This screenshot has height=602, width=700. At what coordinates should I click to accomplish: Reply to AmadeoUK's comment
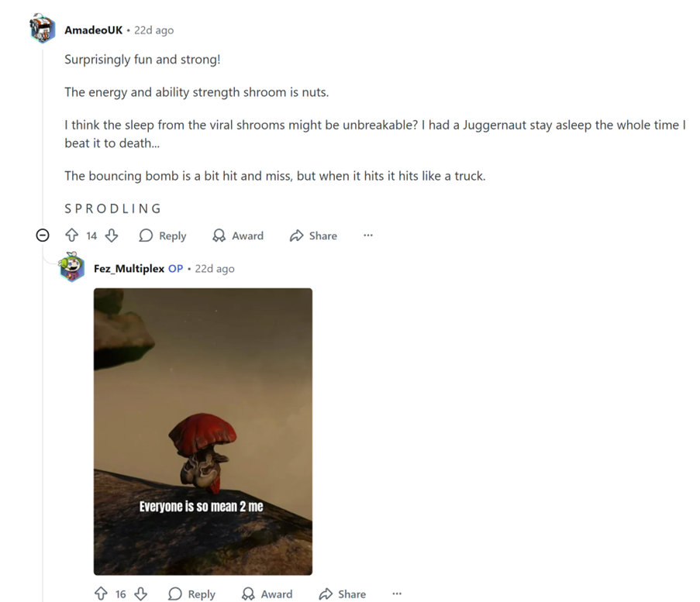click(x=163, y=236)
